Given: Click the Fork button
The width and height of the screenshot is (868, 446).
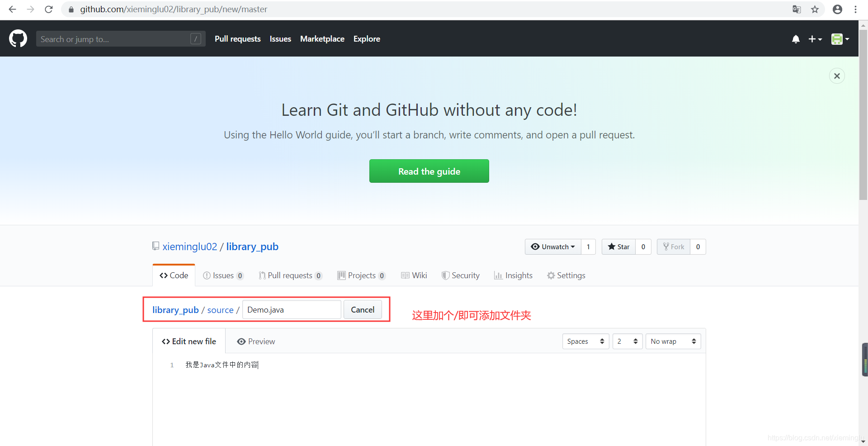Looking at the screenshot, I should click(674, 247).
